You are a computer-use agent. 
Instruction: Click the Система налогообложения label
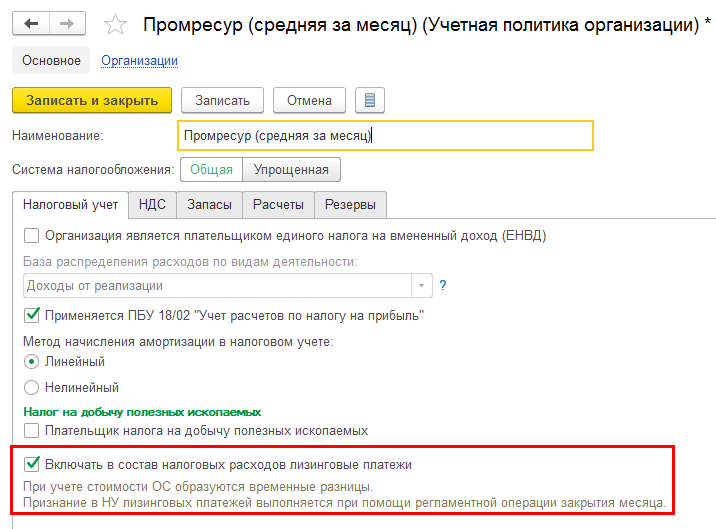pos(93,169)
